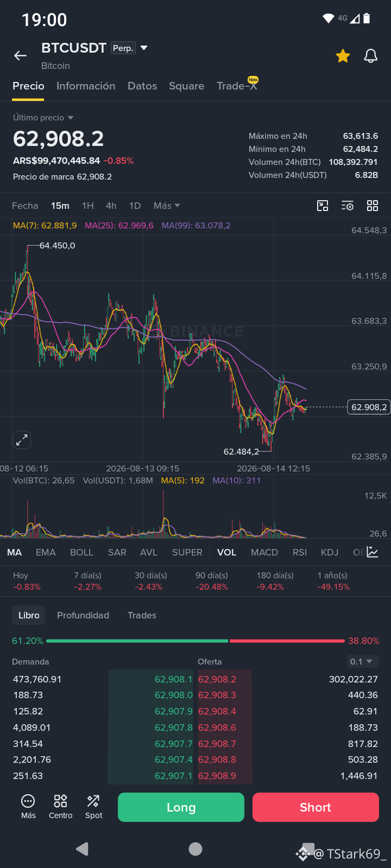Toggle the favorite star icon

click(343, 56)
